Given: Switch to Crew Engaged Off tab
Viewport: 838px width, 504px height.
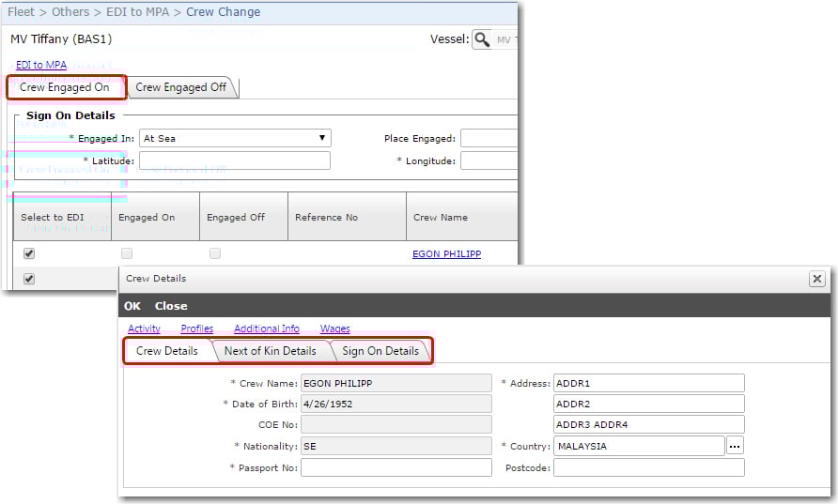Looking at the screenshot, I should 181,87.
